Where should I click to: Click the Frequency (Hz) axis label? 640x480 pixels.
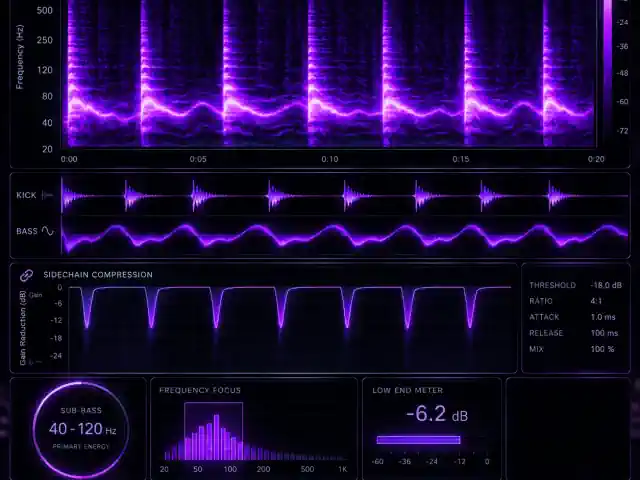[20, 57]
